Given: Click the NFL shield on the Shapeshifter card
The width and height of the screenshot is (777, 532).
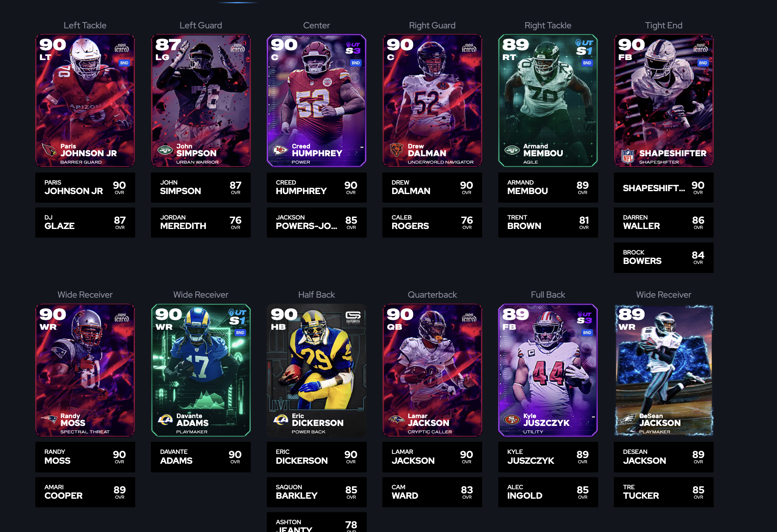Looking at the screenshot, I should point(627,157).
